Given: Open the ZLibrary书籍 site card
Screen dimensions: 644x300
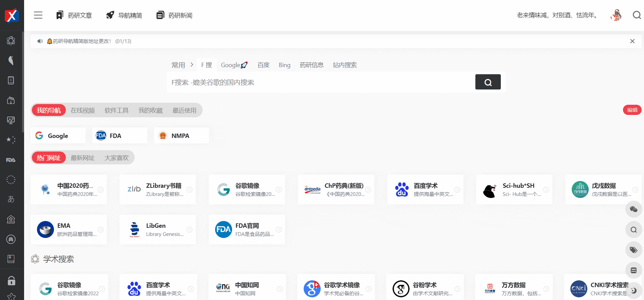Looking at the screenshot, I should point(157,189).
